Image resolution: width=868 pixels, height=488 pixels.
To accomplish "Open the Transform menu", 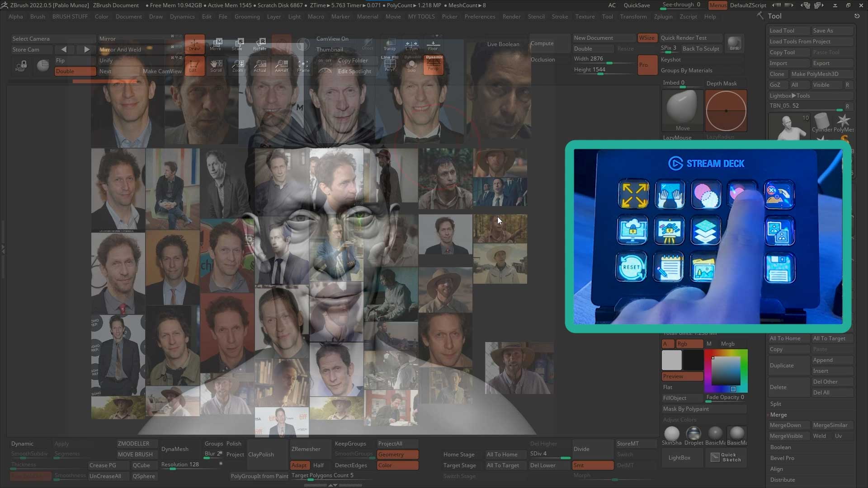I will point(633,17).
